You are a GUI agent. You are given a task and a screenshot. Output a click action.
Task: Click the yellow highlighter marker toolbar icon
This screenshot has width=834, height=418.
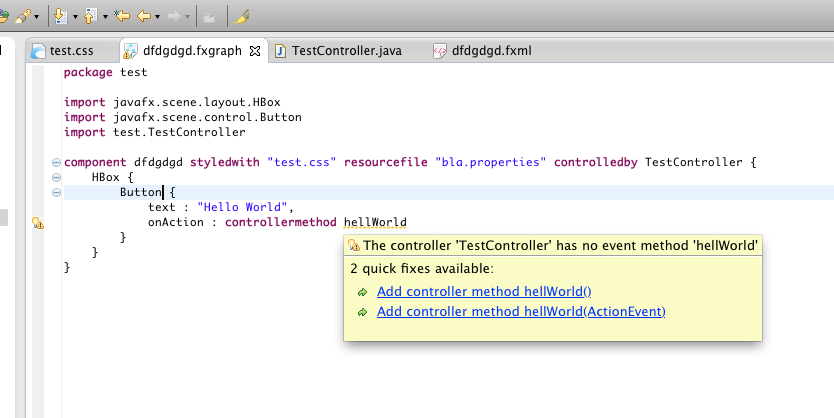click(x=243, y=16)
